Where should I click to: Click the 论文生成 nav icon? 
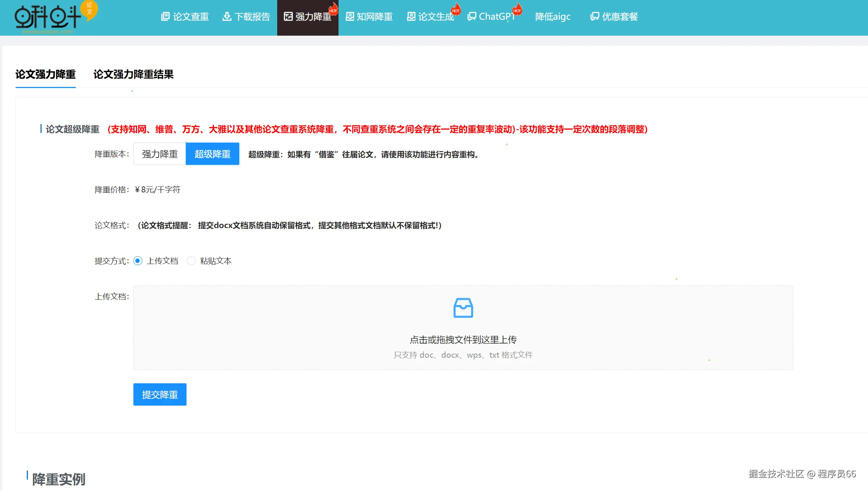click(x=411, y=16)
